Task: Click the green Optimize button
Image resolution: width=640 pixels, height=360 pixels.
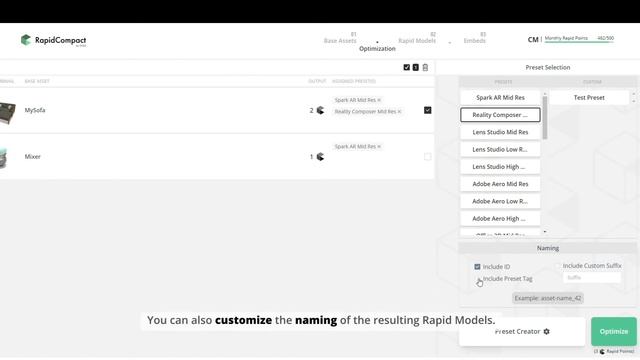Action: [614, 331]
